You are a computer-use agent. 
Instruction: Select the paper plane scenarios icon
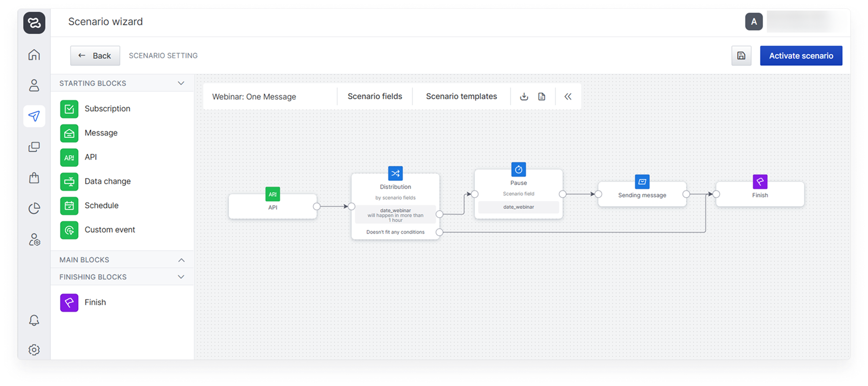click(34, 116)
